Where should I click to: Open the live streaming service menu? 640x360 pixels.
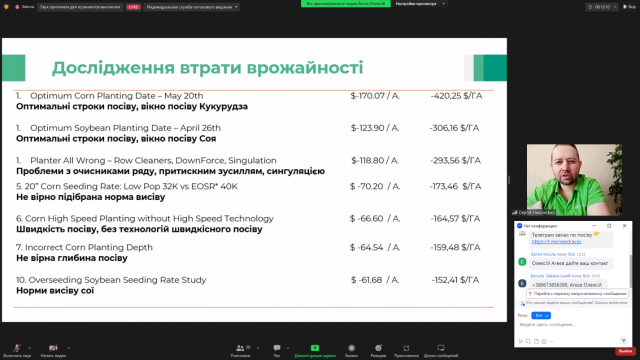coord(191,7)
